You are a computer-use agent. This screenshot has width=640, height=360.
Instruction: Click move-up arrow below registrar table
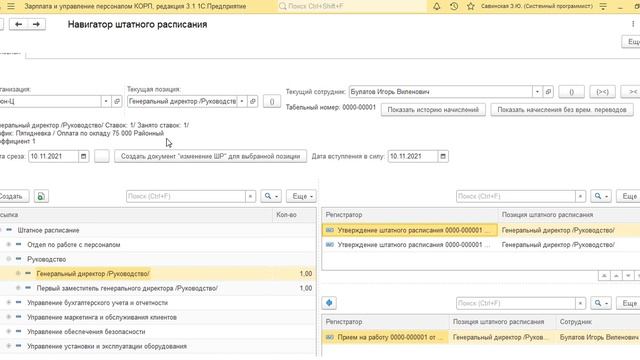point(616,276)
